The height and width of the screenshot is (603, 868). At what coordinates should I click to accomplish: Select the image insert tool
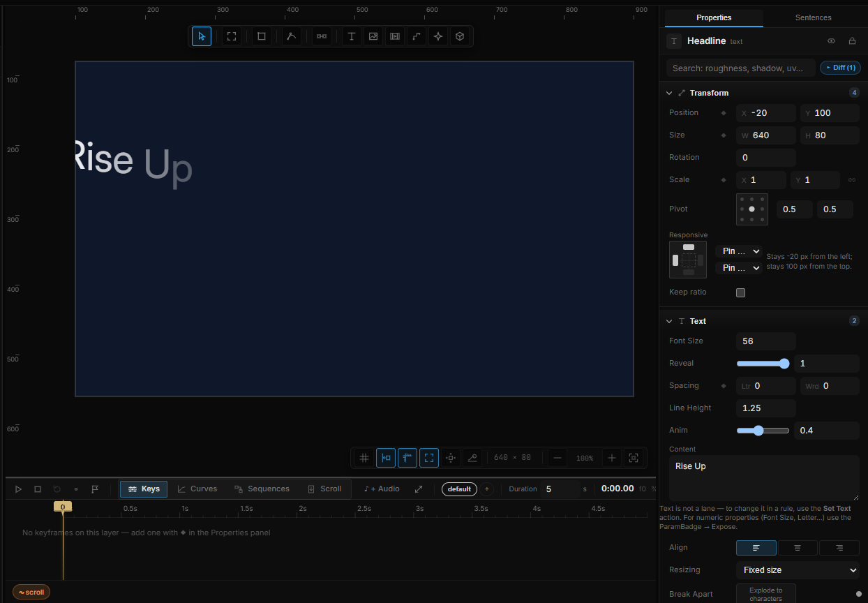373,36
